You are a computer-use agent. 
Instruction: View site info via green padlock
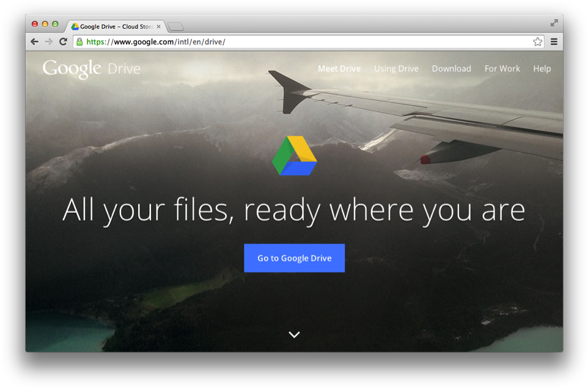coord(79,42)
